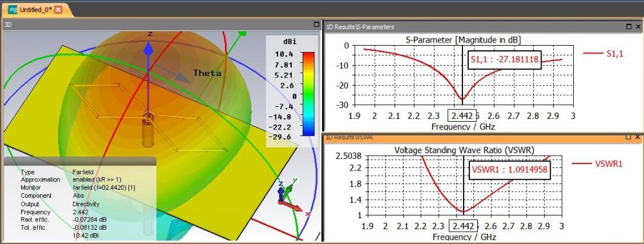Close the S-Parameters results panel

point(638,26)
